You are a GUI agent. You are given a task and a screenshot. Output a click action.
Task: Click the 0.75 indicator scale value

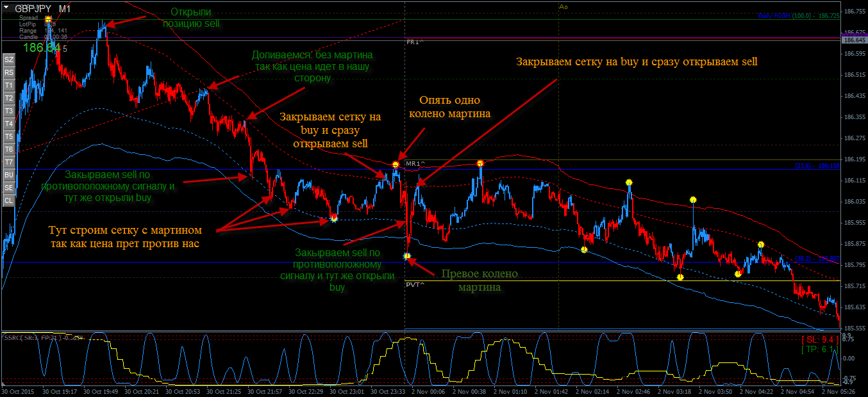[x=849, y=340]
